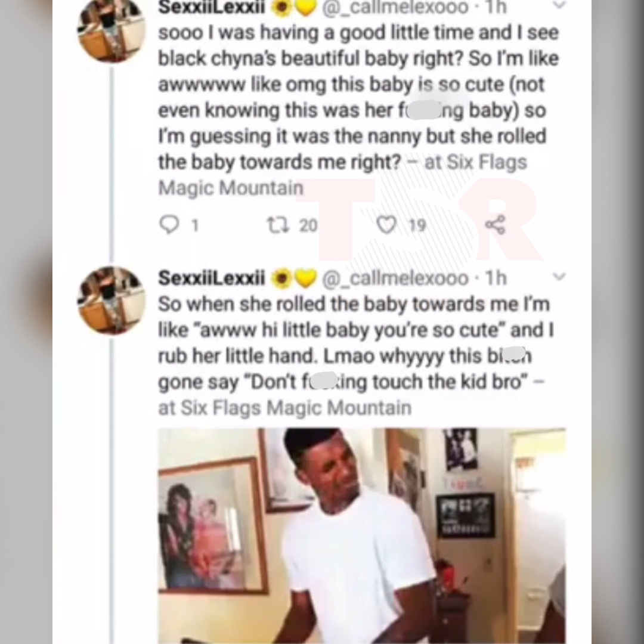Image resolution: width=644 pixels, height=644 pixels.
Task: Click the reply speech bubble icon
Action: coord(169,225)
